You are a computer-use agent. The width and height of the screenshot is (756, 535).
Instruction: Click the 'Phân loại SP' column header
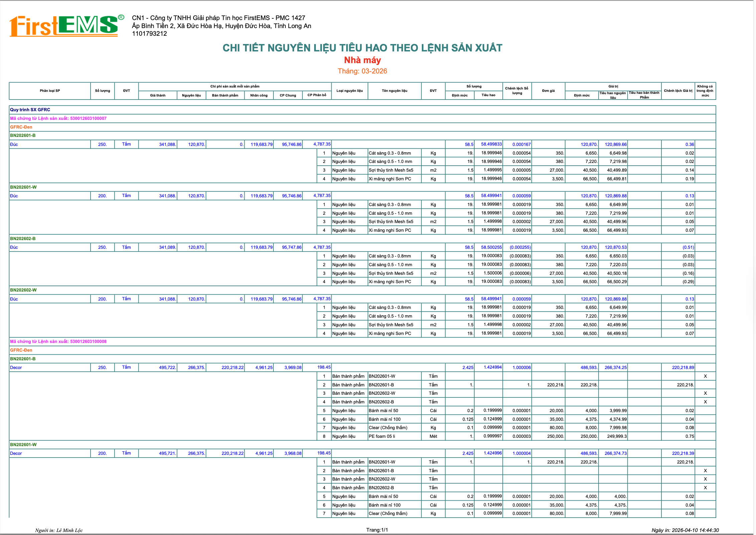tap(50, 91)
